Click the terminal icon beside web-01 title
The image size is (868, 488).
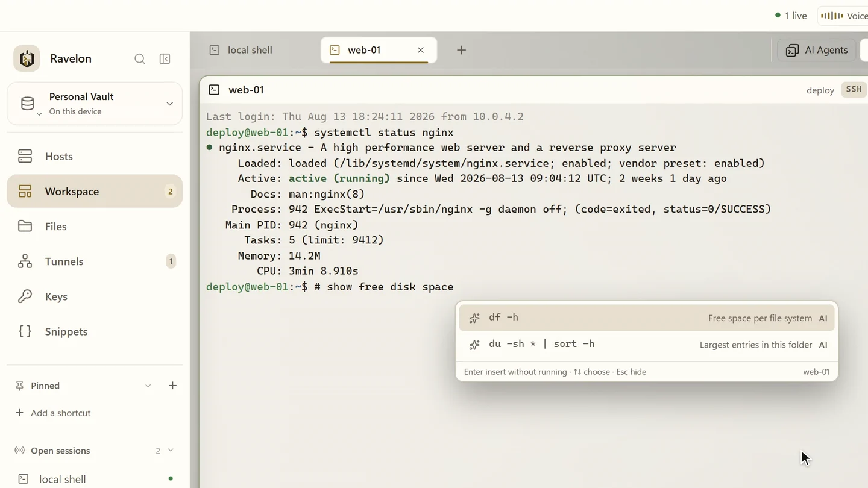click(x=214, y=90)
